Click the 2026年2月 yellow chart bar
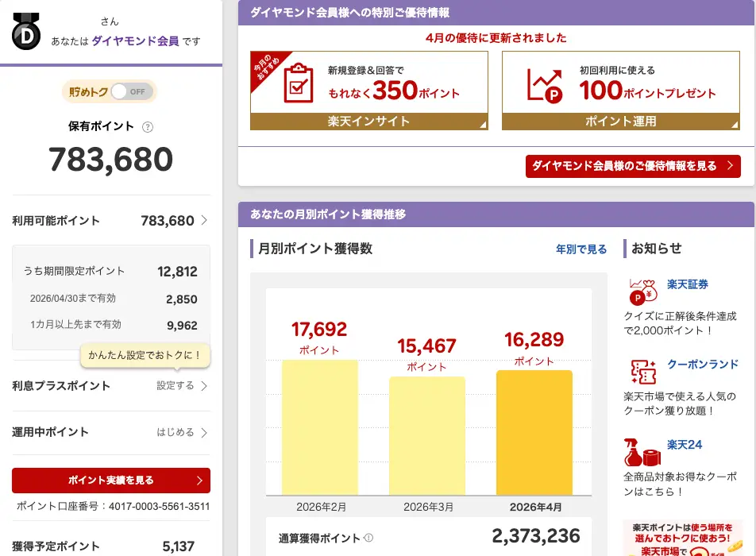Viewport: 756px width, 556px height. (319, 427)
